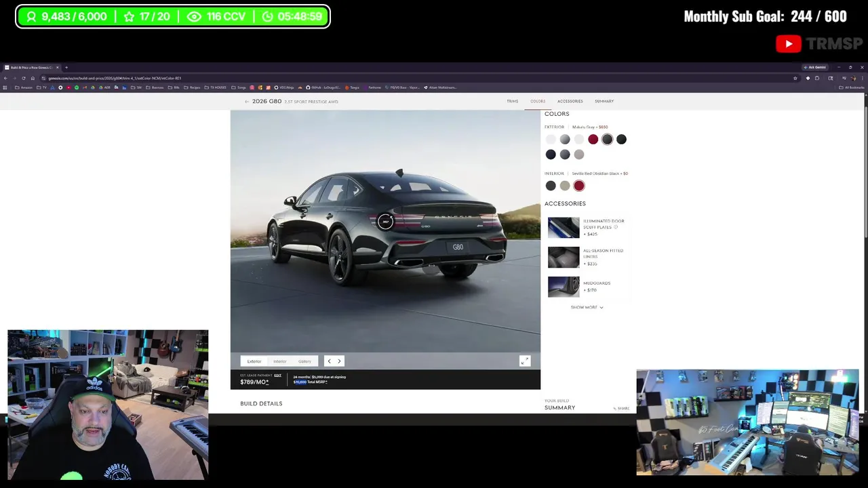Show previous car view with left arrow
Viewport: 868px width, 488px height.
click(x=329, y=361)
